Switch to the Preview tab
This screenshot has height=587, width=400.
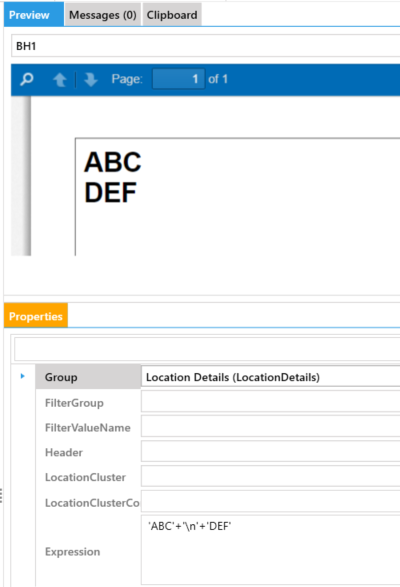point(34,15)
